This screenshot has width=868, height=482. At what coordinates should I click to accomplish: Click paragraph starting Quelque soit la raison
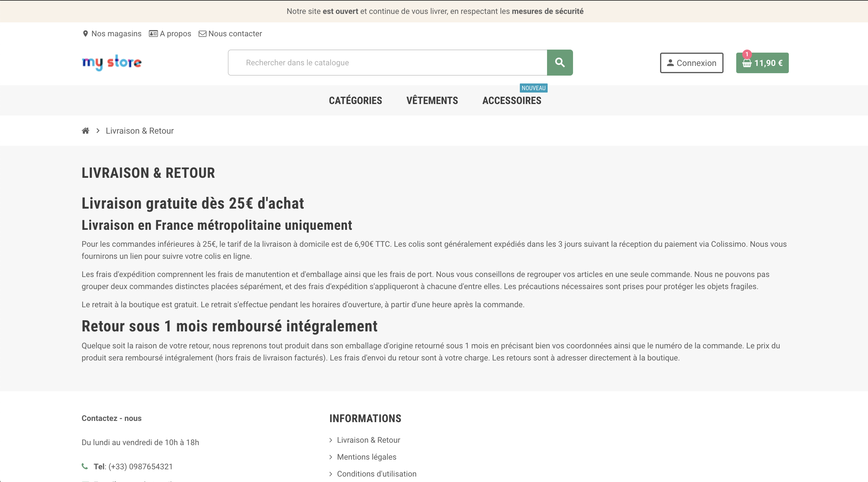(431, 352)
